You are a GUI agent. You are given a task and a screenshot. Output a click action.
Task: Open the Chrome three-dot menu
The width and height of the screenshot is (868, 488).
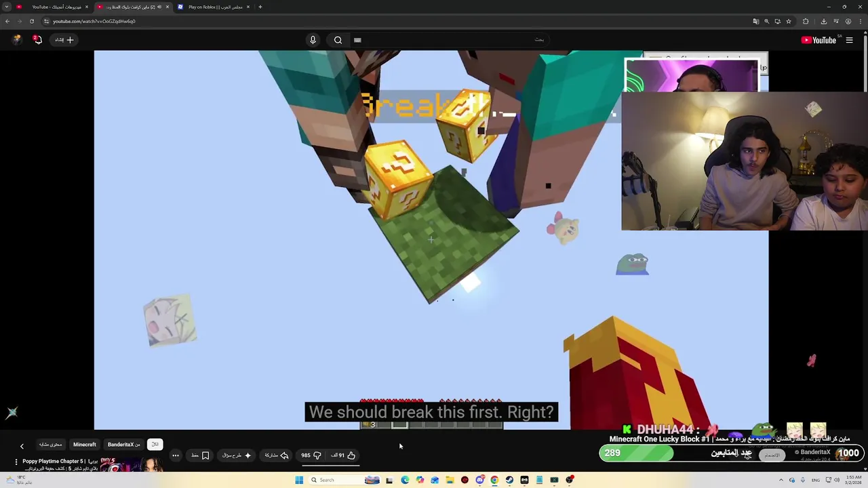[861, 21]
